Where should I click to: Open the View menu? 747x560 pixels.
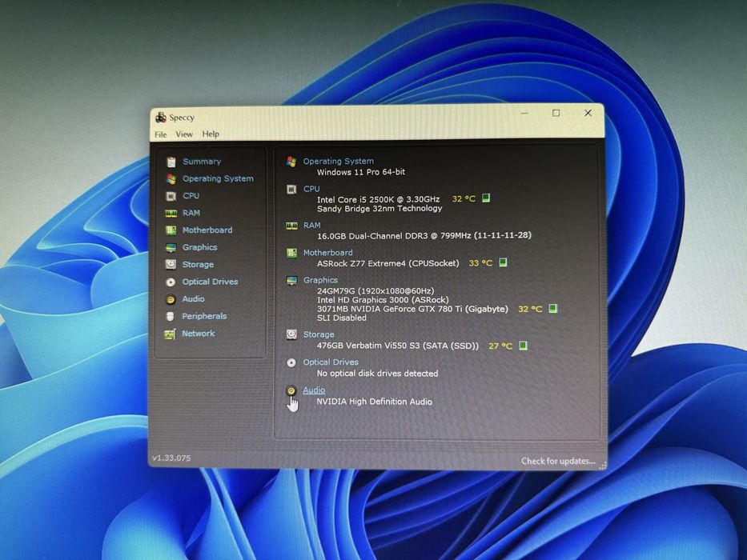(x=184, y=134)
